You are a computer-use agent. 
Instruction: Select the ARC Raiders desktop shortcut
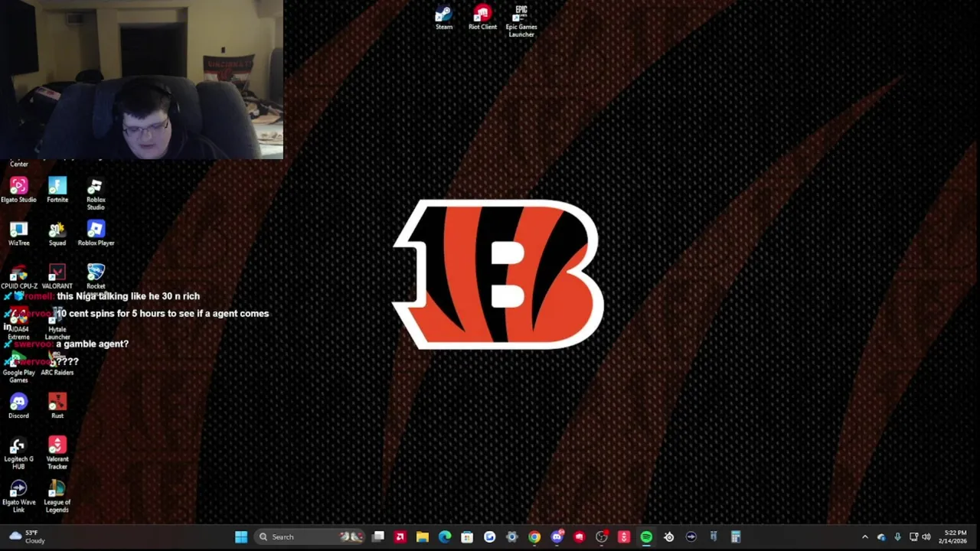click(x=57, y=364)
